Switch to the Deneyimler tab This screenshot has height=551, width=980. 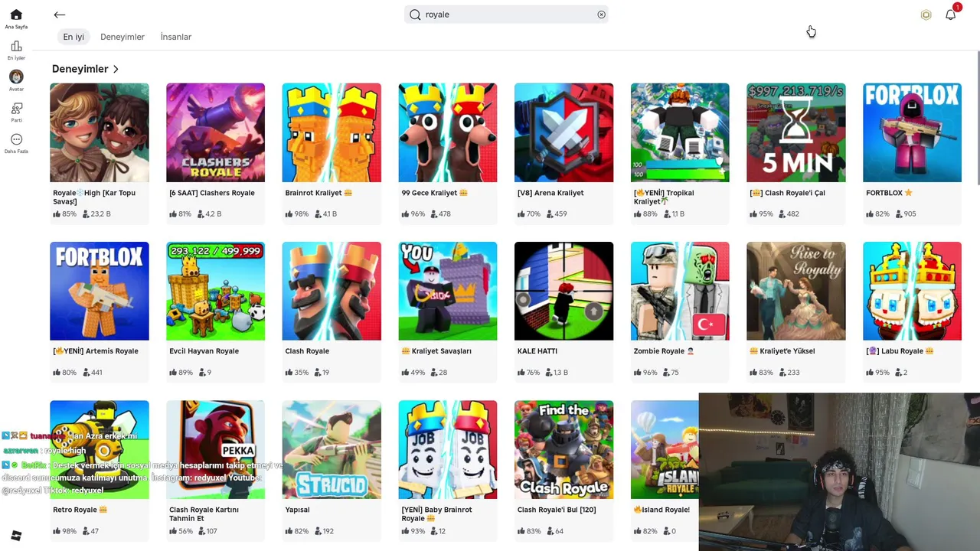coord(122,37)
